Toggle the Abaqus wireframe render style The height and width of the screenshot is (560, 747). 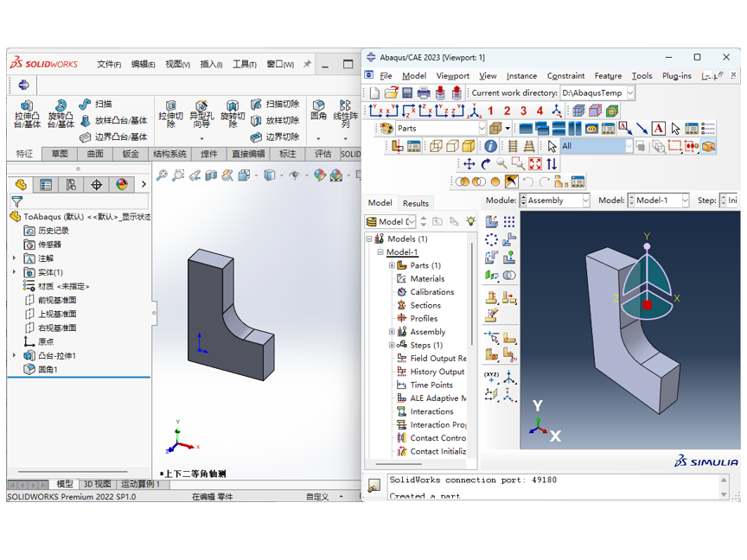436,146
